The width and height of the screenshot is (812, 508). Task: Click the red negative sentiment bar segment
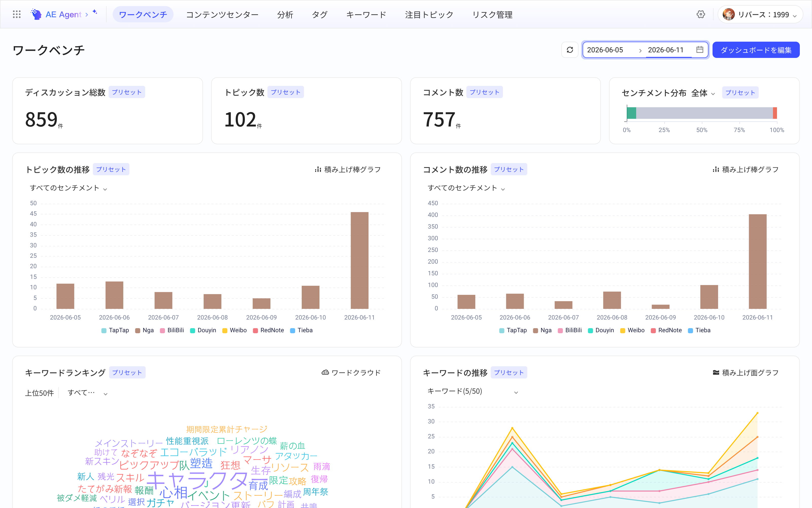775,113
